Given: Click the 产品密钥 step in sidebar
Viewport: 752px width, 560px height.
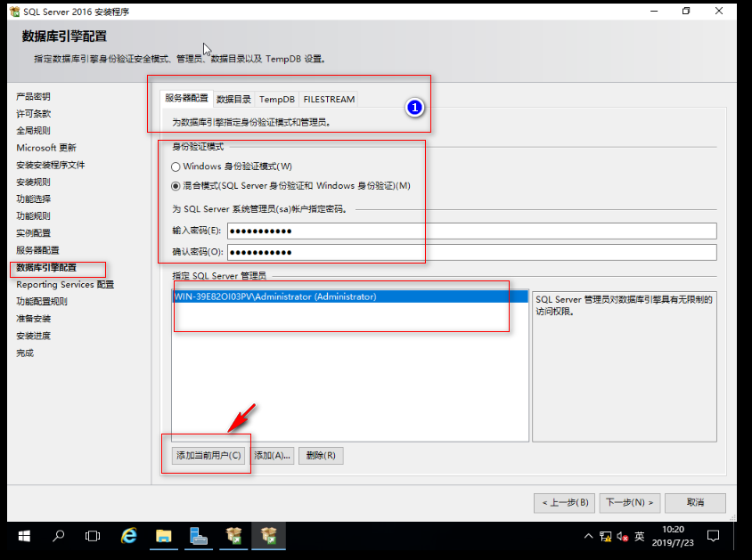Looking at the screenshot, I should [33, 96].
